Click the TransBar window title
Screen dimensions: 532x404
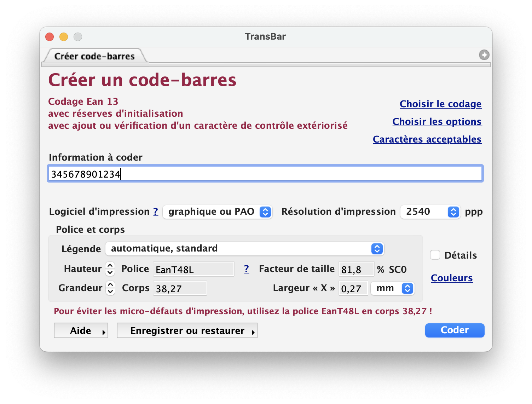point(265,36)
